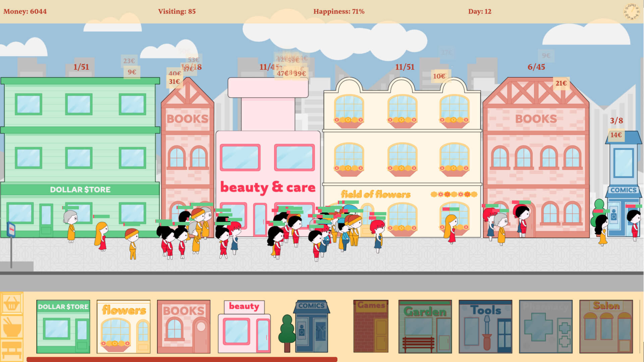Collect the 14€ tag above Comics kiosk

[x=616, y=135]
